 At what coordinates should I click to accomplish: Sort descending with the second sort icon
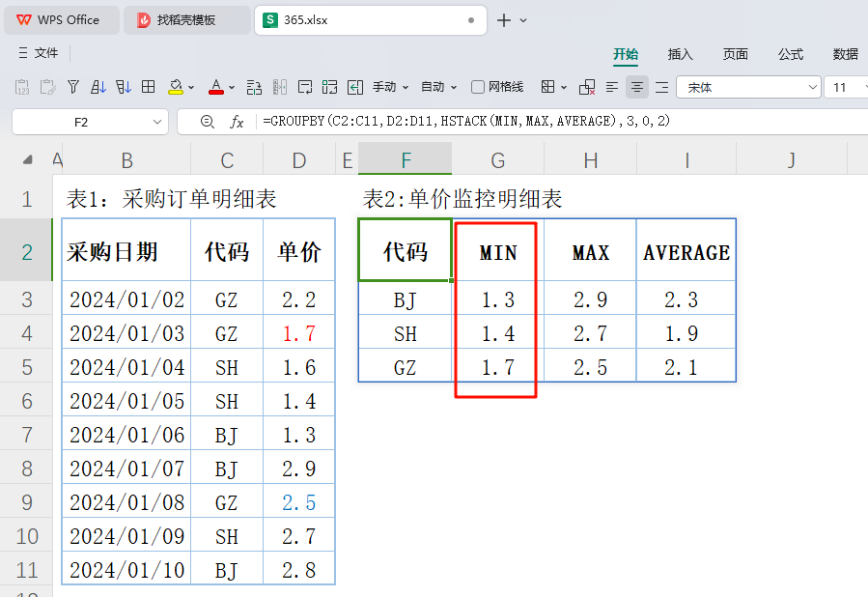123,87
